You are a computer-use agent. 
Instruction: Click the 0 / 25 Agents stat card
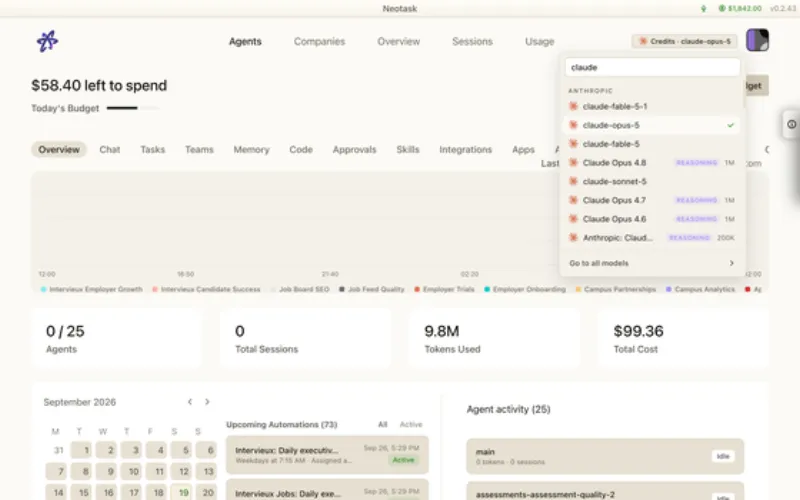[117, 338]
